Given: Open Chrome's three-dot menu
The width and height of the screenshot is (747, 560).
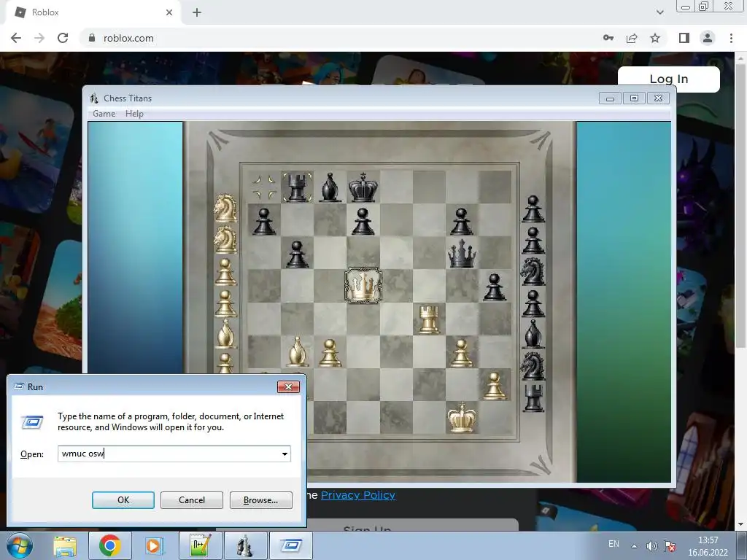Looking at the screenshot, I should 731,38.
